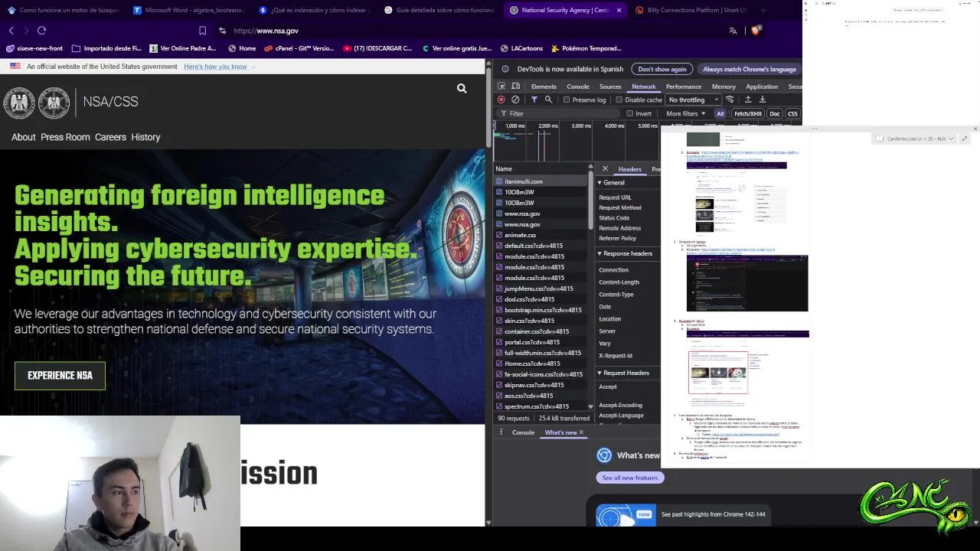The width and height of the screenshot is (980, 551).
Task: Expand the Here's how you know banner
Action: (219, 67)
